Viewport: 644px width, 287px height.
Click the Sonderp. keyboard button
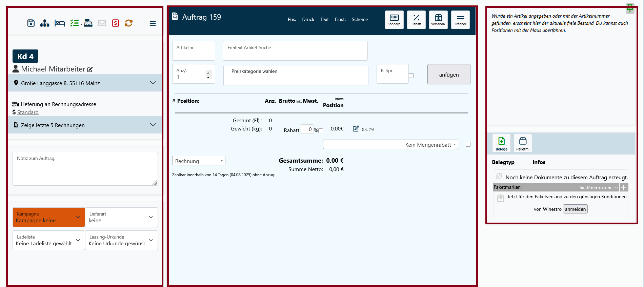[x=394, y=20]
